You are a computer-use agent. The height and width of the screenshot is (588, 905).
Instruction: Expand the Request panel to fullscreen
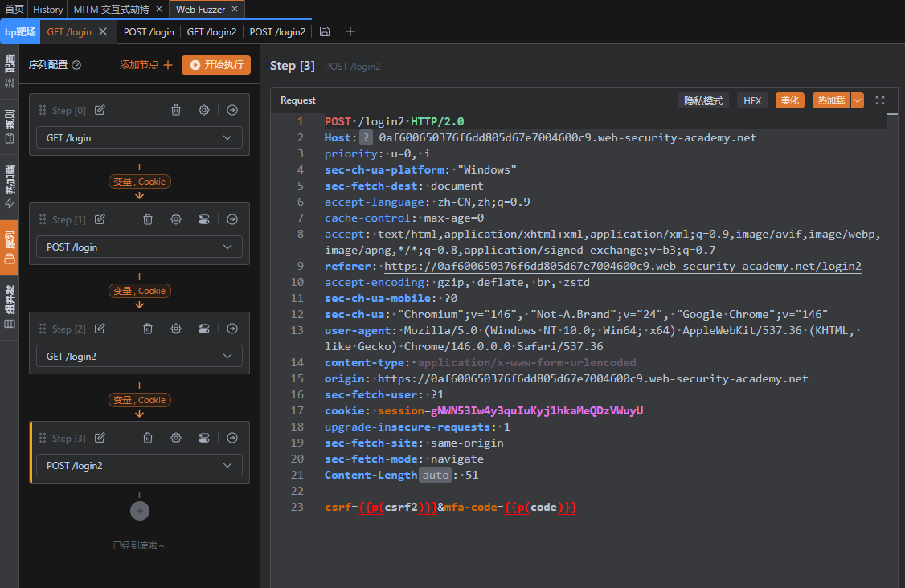click(x=880, y=100)
